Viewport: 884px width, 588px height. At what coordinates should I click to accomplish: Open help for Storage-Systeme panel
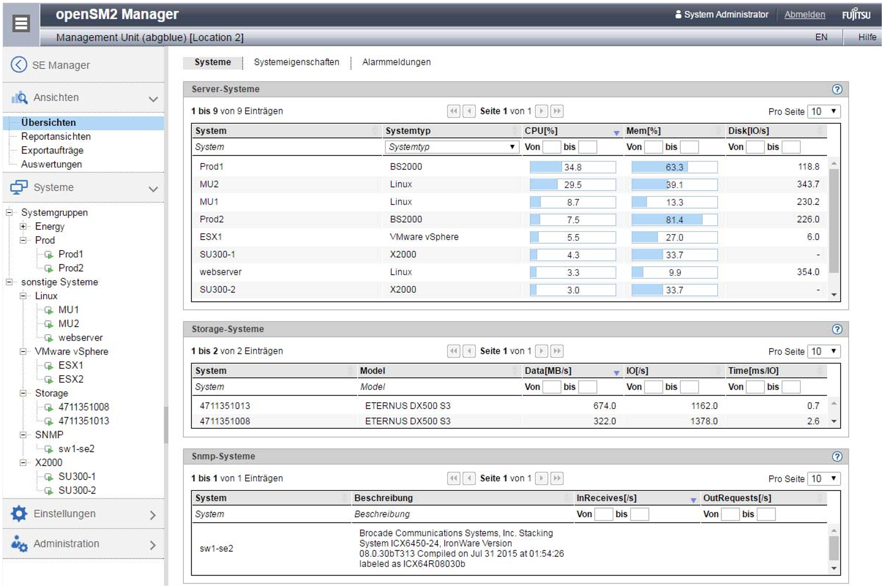837,329
